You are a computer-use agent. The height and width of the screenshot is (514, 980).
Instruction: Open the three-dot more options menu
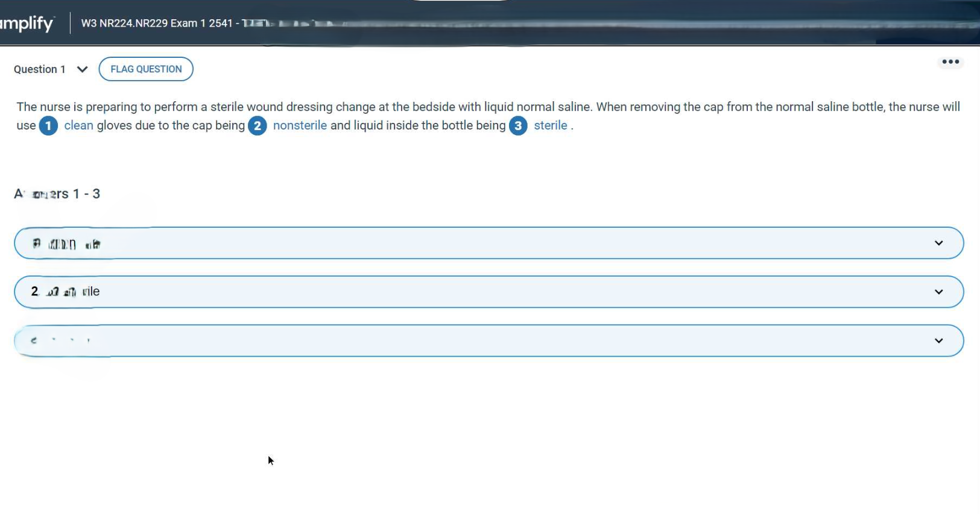950,62
